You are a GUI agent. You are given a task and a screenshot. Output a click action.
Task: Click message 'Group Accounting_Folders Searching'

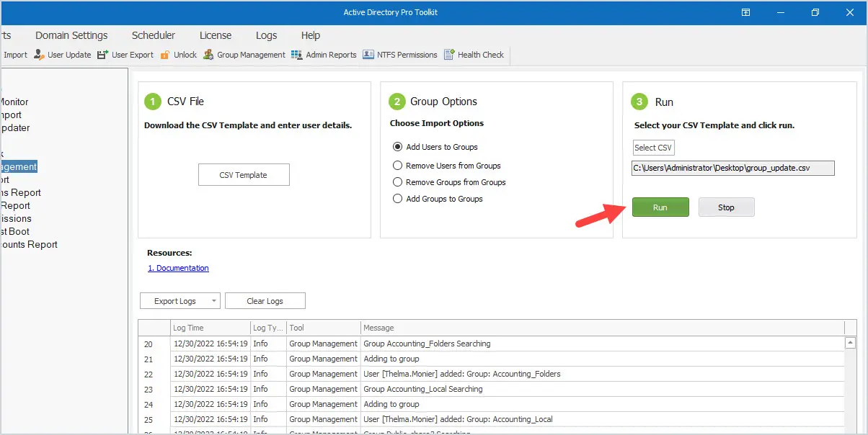click(x=427, y=344)
